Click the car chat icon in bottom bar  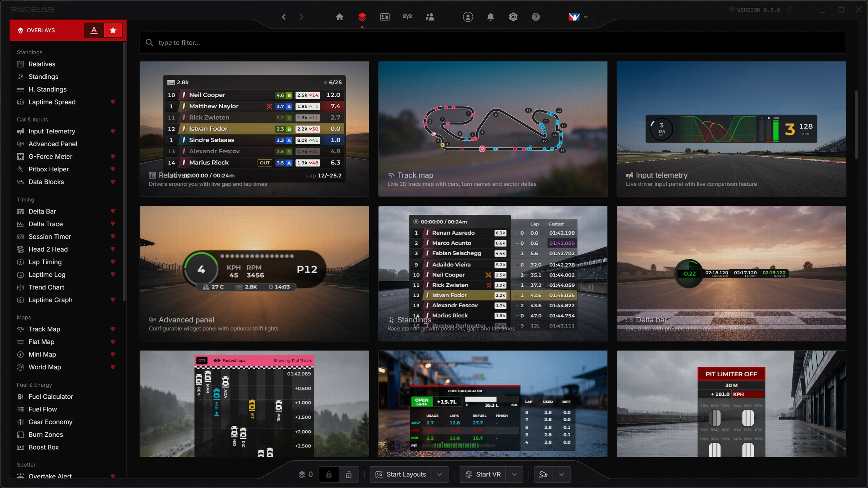coord(543,474)
